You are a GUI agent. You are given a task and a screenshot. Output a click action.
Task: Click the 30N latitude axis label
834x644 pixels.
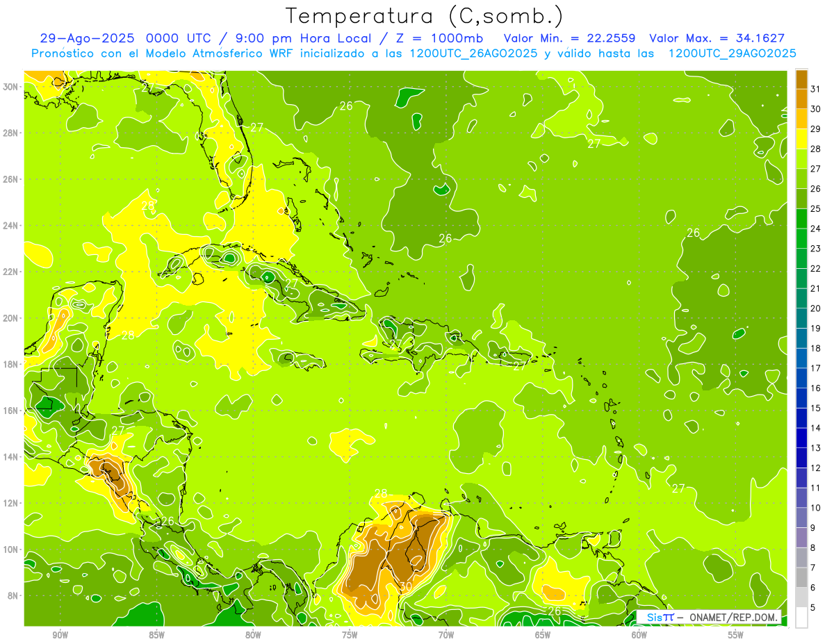pyautogui.click(x=11, y=87)
